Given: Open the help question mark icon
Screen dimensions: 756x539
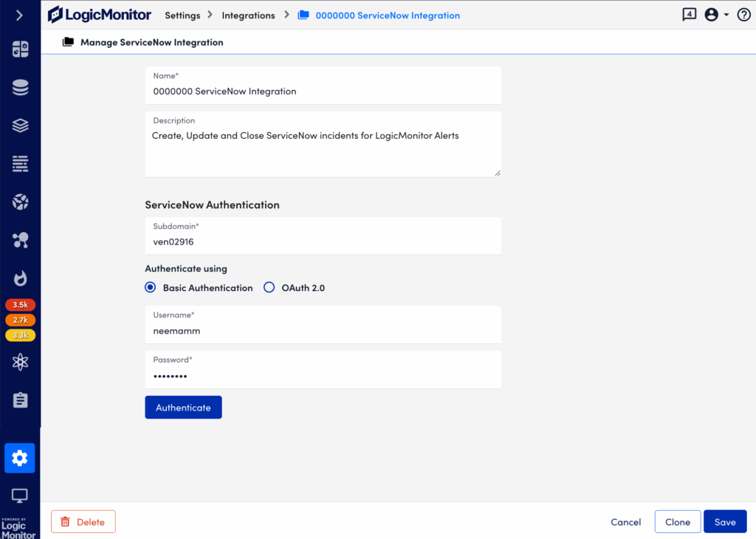Looking at the screenshot, I should (743, 15).
